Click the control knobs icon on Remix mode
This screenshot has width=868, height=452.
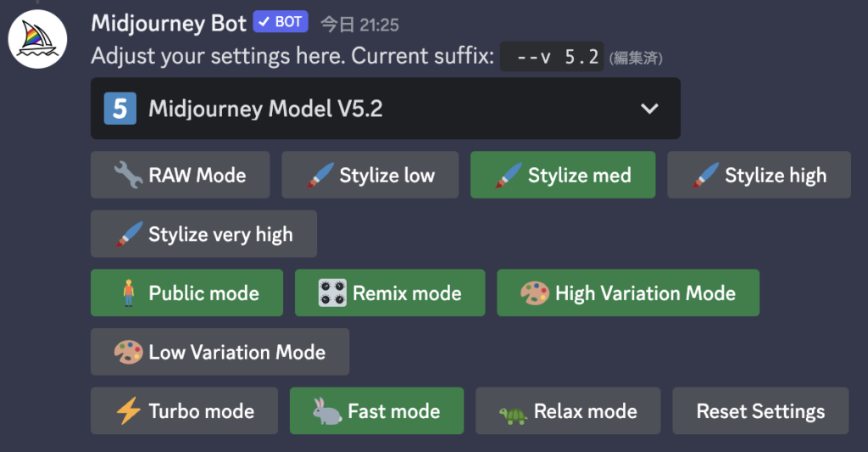pos(332,293)
